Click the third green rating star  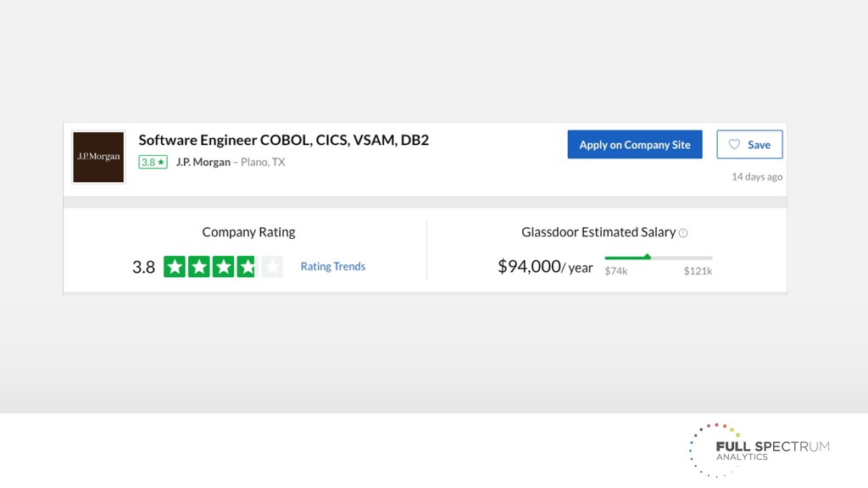(x=223, y=267)
